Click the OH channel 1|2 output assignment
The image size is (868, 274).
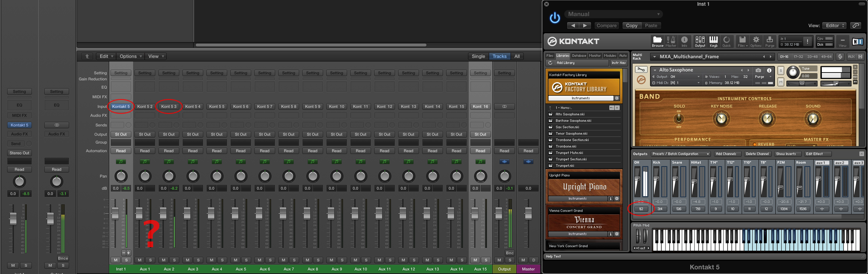(x=641, y=209)
